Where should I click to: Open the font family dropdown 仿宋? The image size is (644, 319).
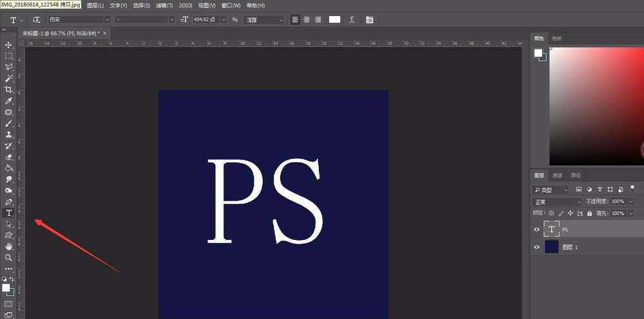click(79, 20)
